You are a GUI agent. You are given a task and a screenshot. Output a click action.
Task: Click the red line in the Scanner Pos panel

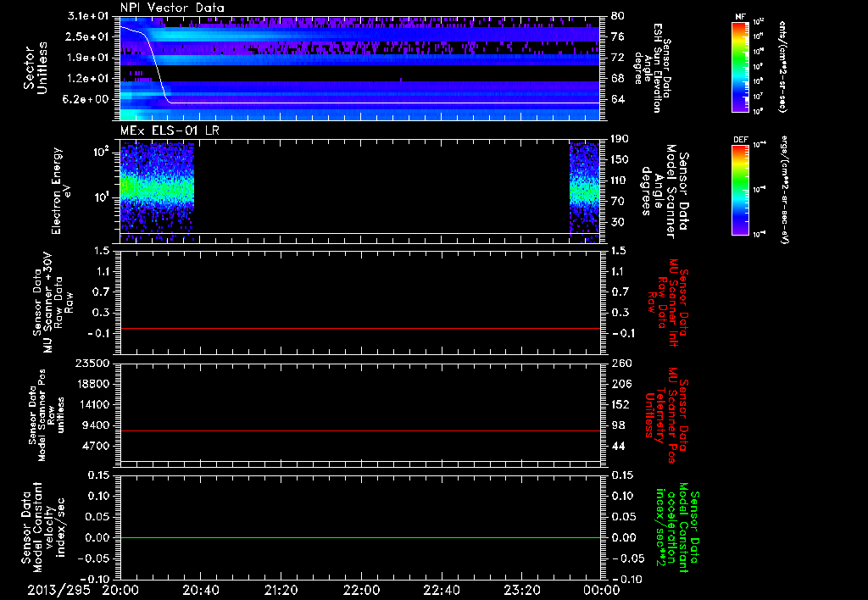click(x=360, y=431)
